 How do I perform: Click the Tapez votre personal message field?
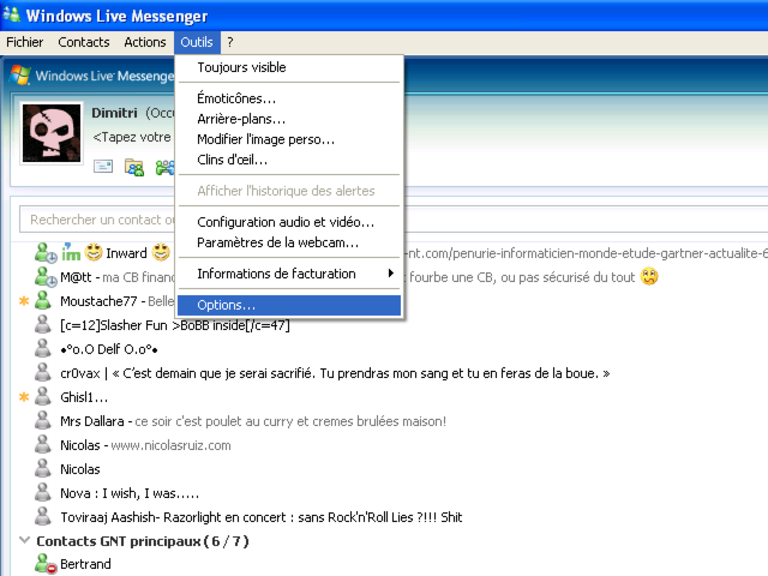point(132,137)
